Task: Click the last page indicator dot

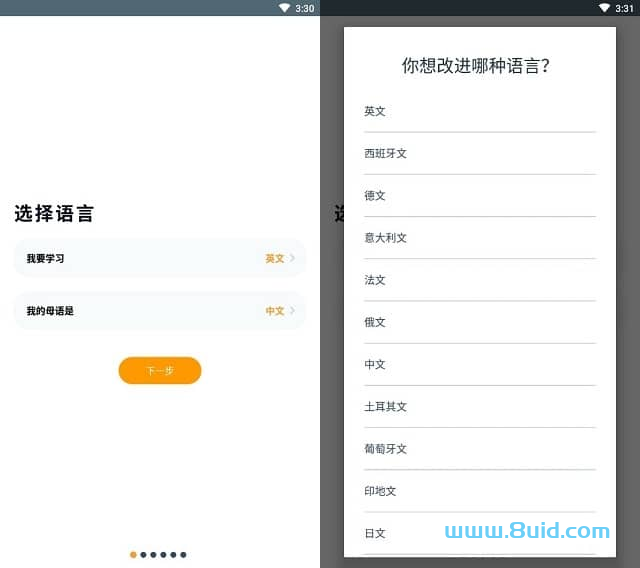Action: pyautogui.click(x=183, y=555)
